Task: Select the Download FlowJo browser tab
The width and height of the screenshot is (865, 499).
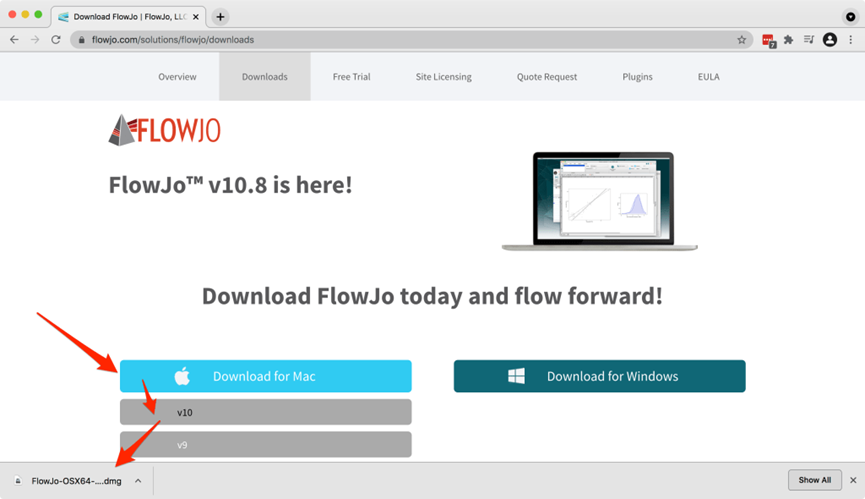Action: pyautogui.click(x=129, y=17)
